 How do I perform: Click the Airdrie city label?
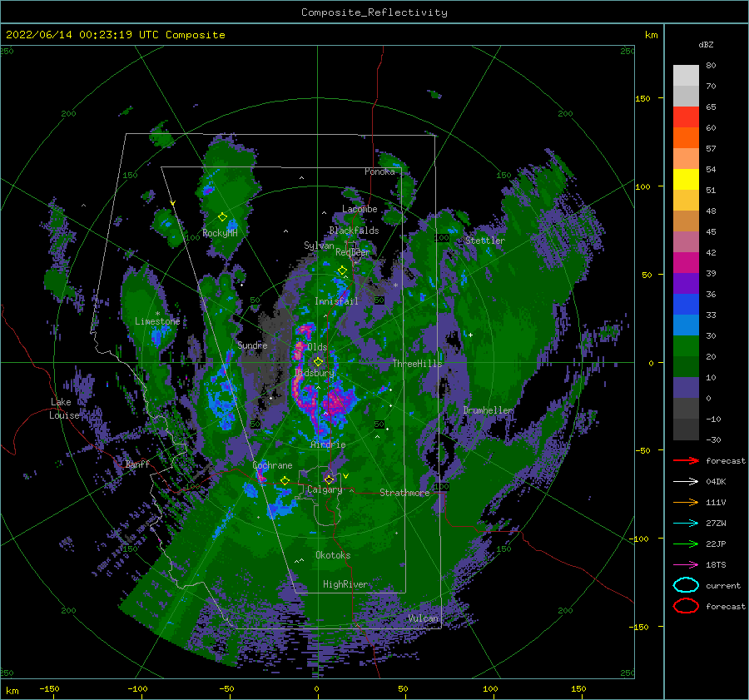tap(328, 444)
